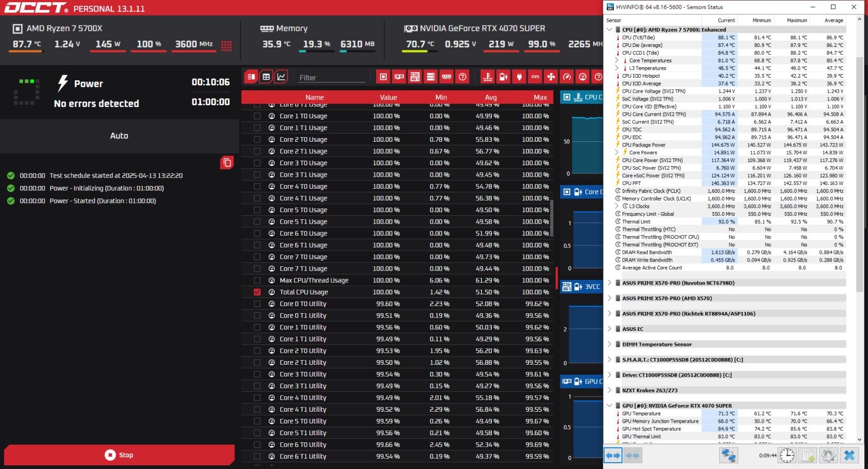This screenshot has height=469, width=868.
Task: Click the dotted grid icon beside 3600 MHz
Action: [226, 46]
